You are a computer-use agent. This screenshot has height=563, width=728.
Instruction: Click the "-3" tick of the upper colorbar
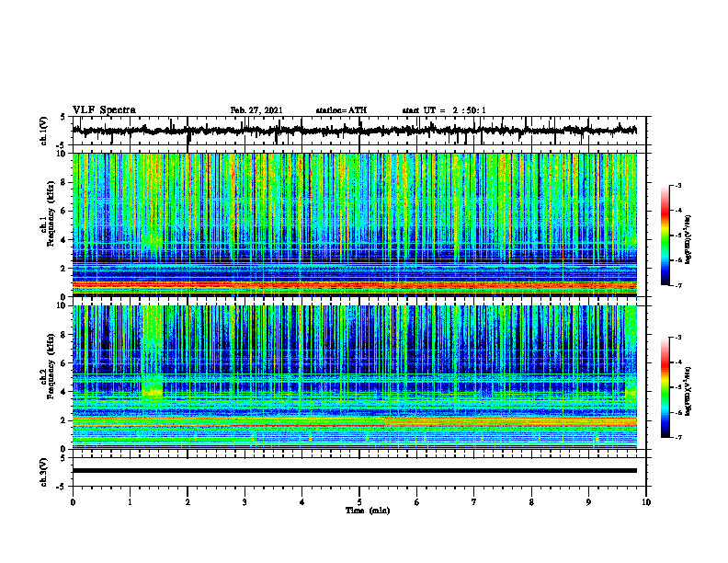(677, 186)
